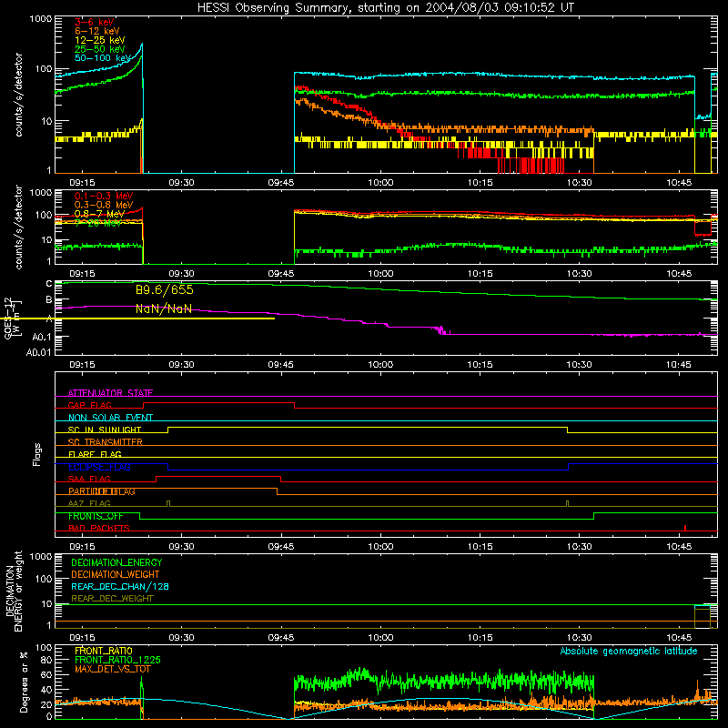Click the 0.3-0.8 MeV legend entry
The image size is (728, 728).
point(104,205)
